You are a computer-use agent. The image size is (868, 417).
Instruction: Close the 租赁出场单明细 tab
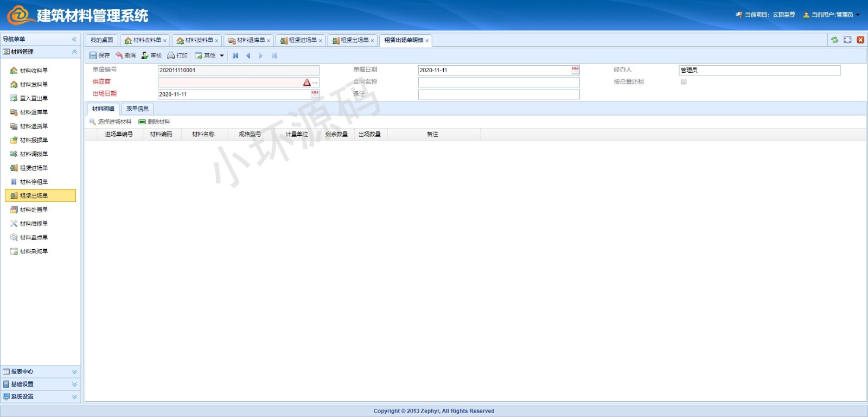tap(427, 41)
